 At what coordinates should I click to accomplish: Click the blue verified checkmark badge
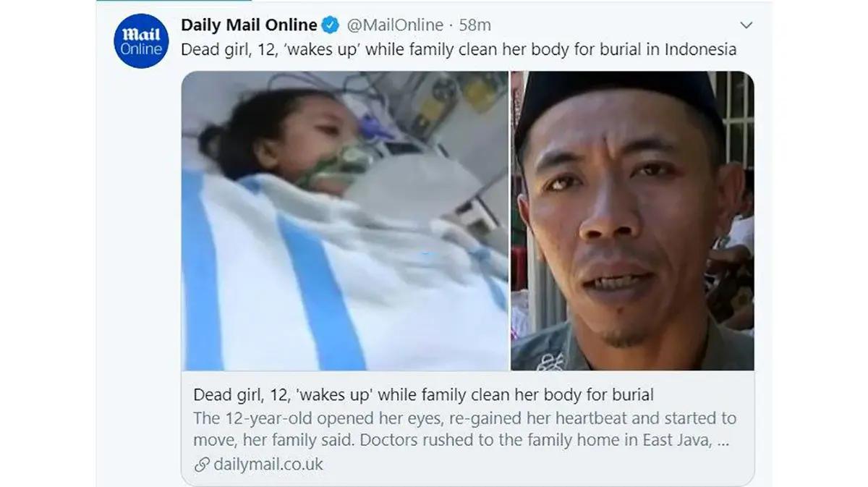tap(331, 25)
